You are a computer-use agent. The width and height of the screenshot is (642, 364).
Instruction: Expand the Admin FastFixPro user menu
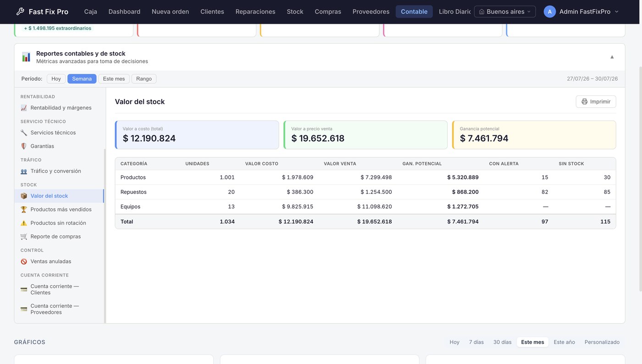tap(589, 11)
